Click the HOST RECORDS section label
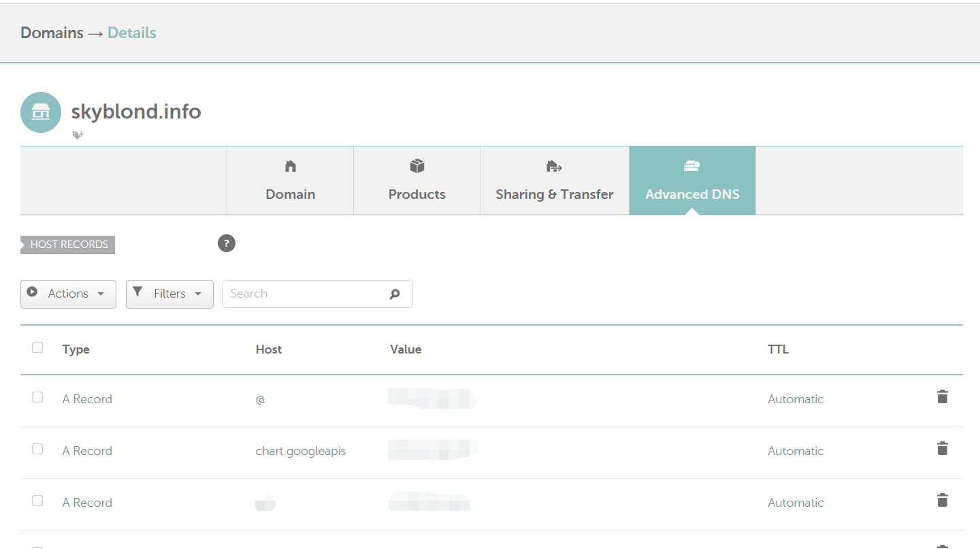Image resolution: width=980 pixels, height=549 pixels. click(x=68, y=245)
